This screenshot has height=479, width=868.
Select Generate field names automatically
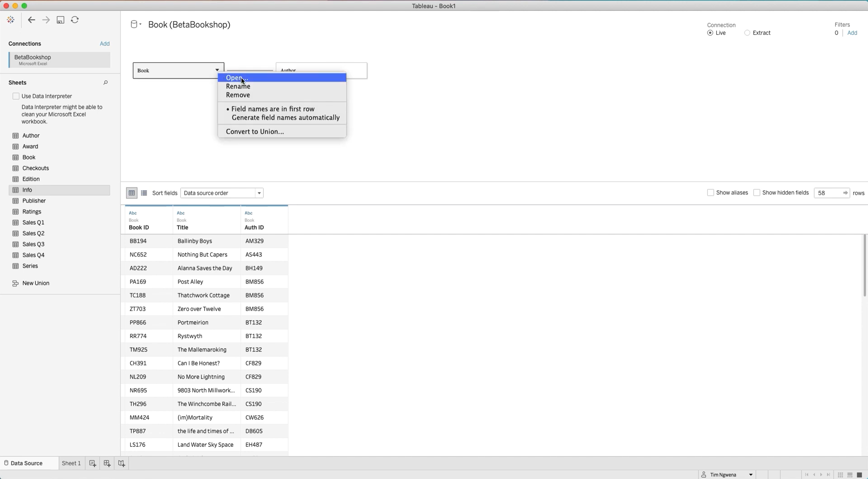[x=282, y=118]
